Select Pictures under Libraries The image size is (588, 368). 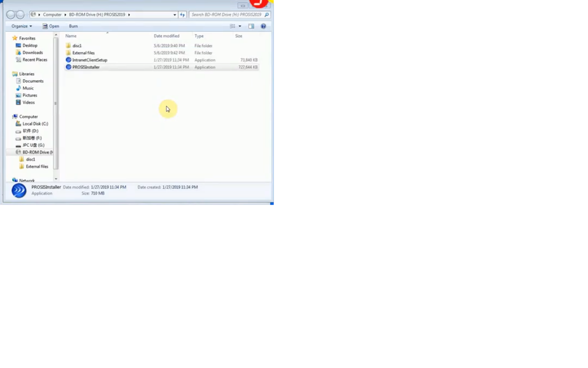30,95
